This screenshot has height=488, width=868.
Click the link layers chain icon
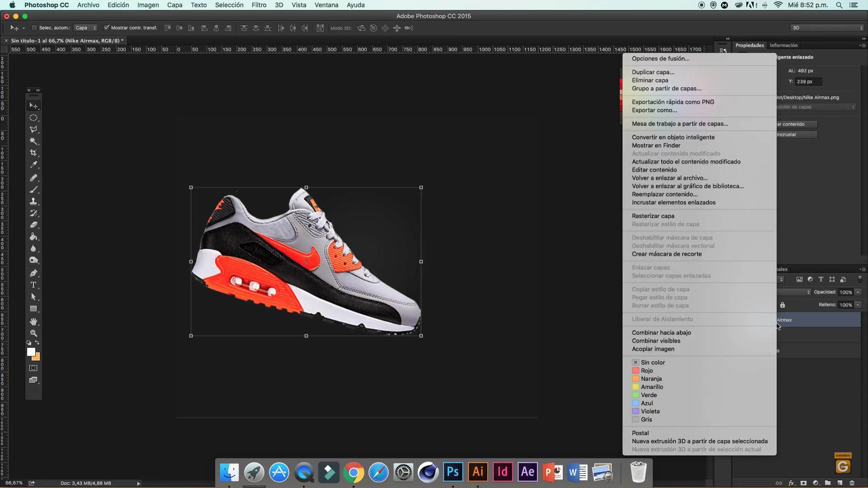[779, 483]
